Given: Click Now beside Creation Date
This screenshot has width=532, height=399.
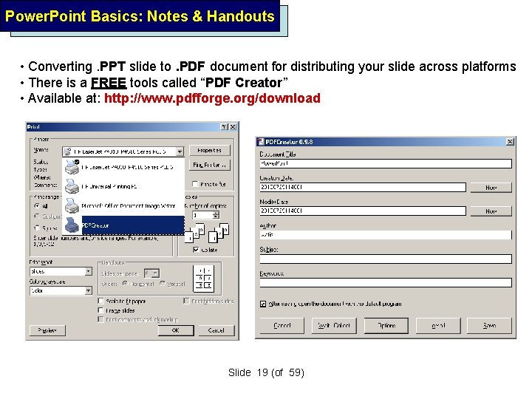Looking at the screenshot, I should [x=491, y=187].
